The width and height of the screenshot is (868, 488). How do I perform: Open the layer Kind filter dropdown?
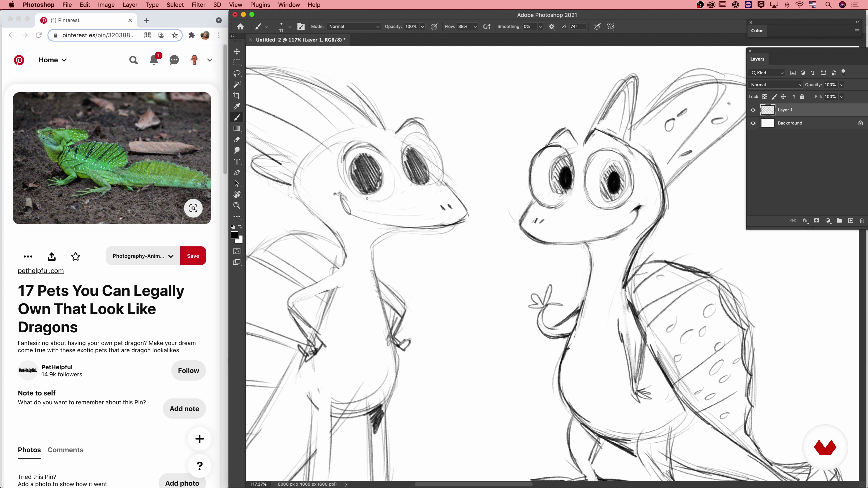click(767, 73)
